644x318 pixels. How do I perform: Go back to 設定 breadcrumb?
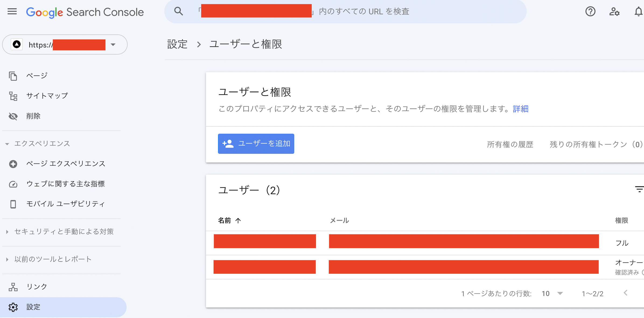[177, 44]
